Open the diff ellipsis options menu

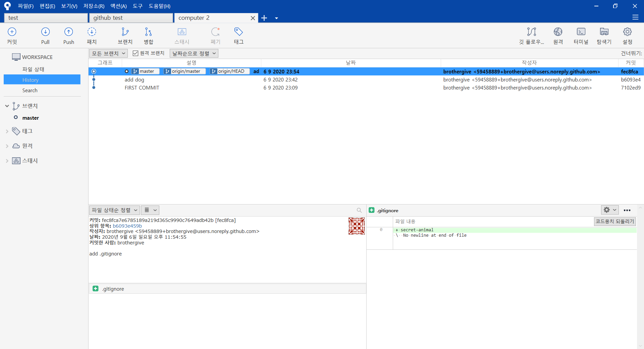point(627,210)
